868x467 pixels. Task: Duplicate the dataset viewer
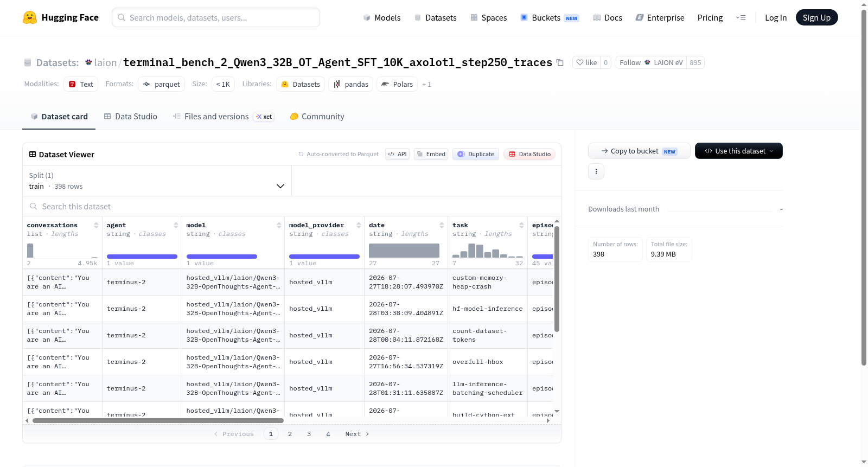(x=476, y=154)
